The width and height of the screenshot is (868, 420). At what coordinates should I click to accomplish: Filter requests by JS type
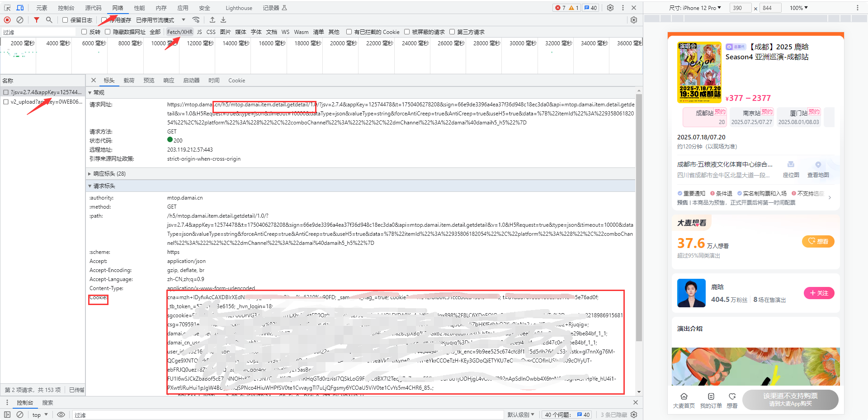point(199,32)
